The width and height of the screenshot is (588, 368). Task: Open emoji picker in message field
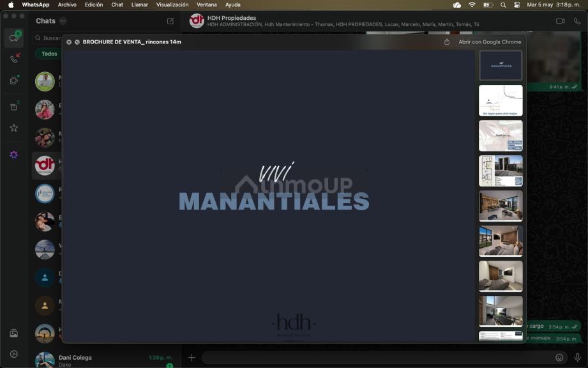tap(559, 358)
